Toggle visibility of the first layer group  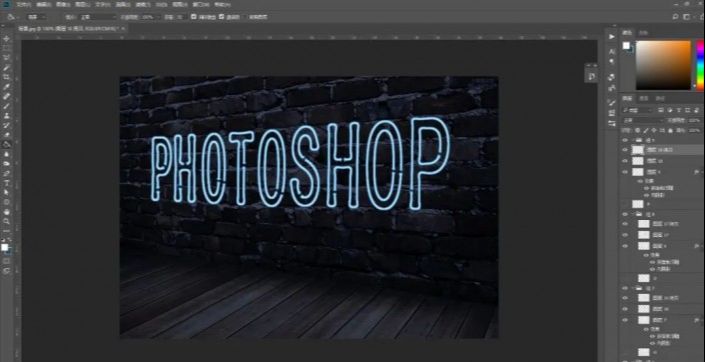click(625, 140)
